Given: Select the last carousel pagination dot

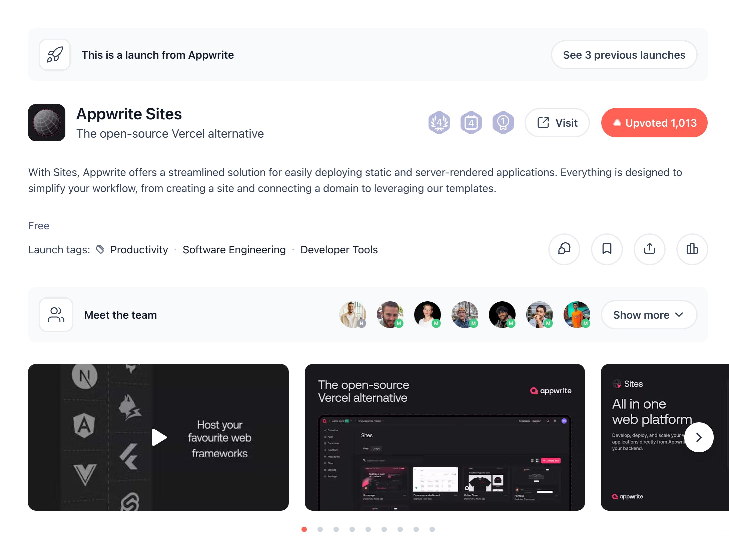Looking at the screenshot, I should pyautogui.click(x=432, y=529).
